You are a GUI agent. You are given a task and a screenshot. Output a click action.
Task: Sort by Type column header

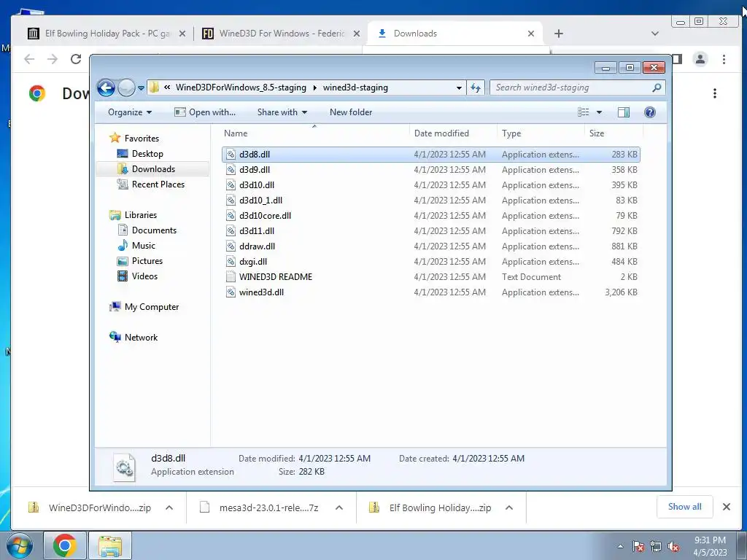point(541,133)
